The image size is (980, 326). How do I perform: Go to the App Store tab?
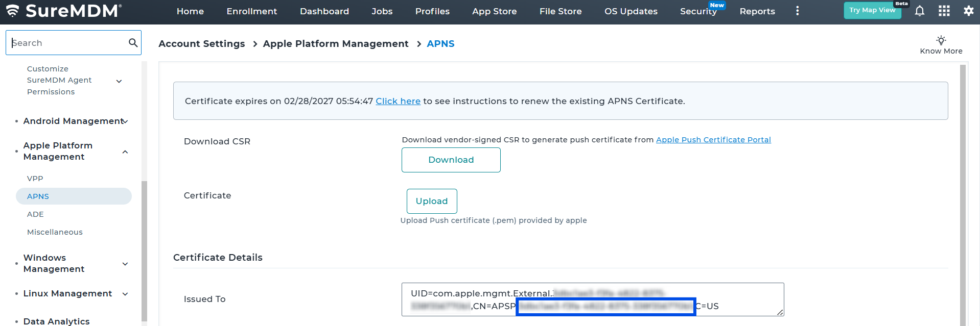[x=494, y=11]
